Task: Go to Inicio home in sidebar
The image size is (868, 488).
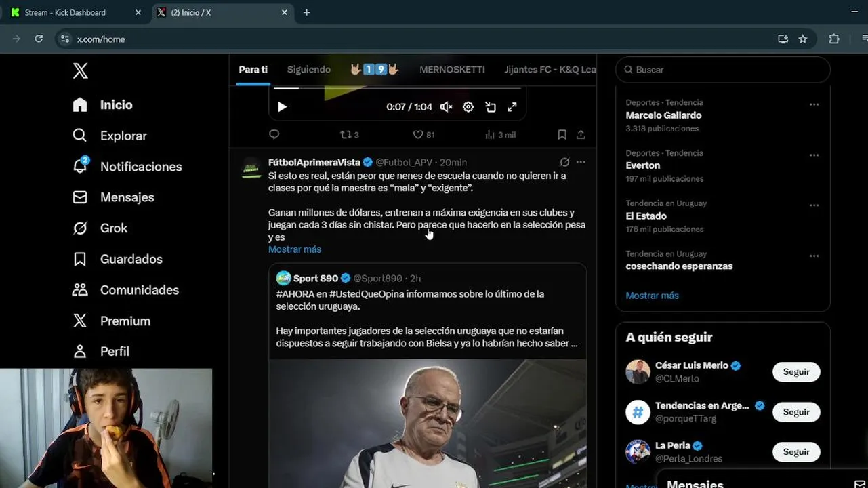Action: click(102, 104)
